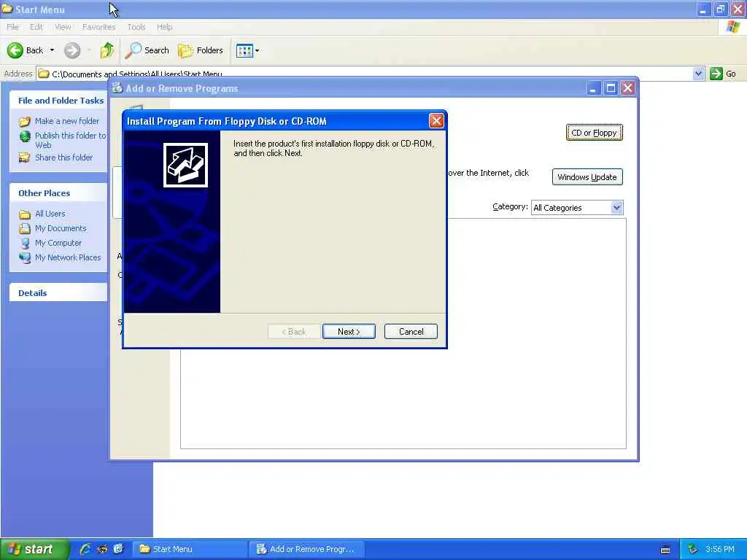Open the Help menu
Image resolution: width=747 pixels, height=560 pixels.
164,27
